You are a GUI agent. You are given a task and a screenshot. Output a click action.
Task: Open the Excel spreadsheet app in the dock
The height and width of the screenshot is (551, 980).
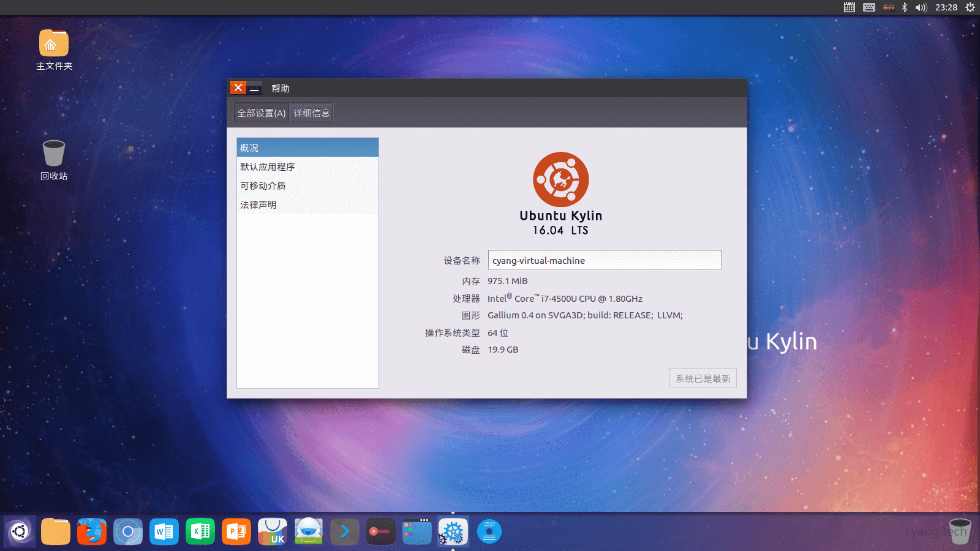tap(200, 531)
